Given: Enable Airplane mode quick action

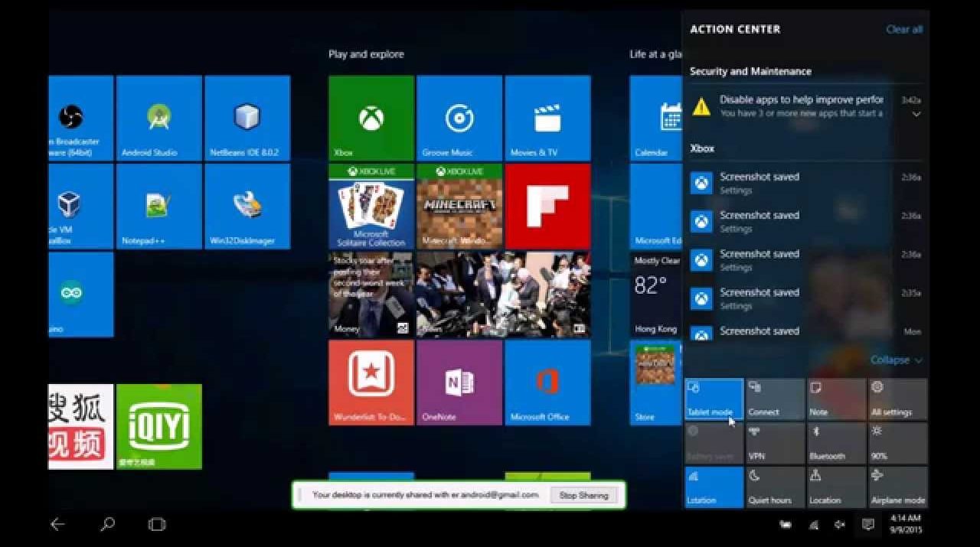Looking at the screenshot, I should coord(897,487).
